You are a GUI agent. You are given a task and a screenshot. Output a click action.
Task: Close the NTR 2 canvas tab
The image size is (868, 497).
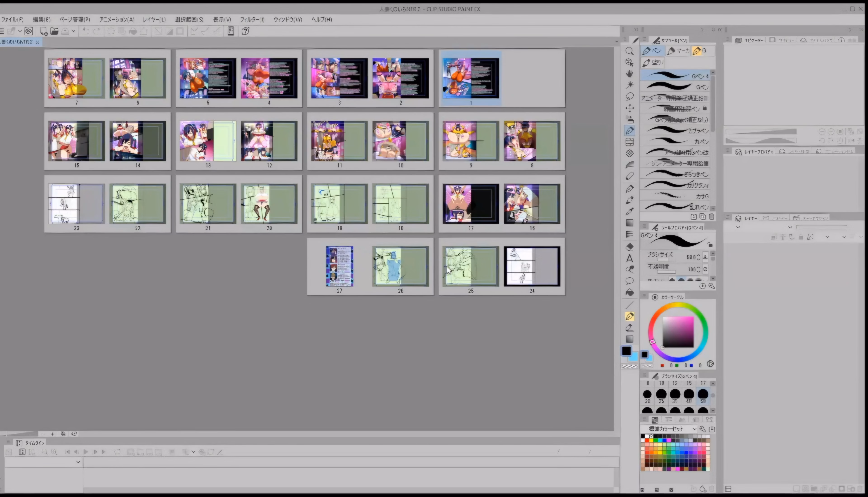pos(38,42)
